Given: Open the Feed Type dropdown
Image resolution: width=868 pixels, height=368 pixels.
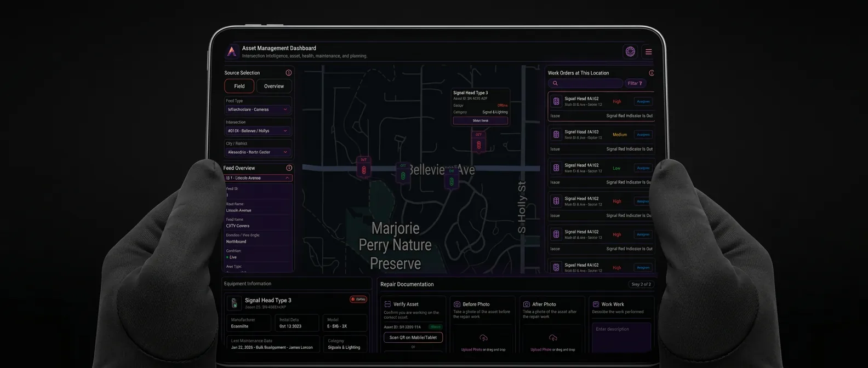Looking at the screenshot, I should [258, 110].
